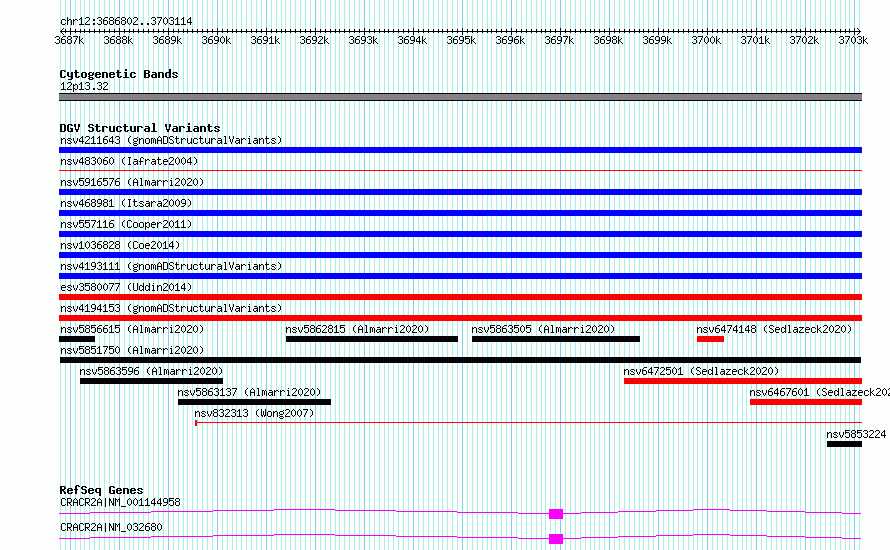Image resolution: width=890 pixels, height=550 pixels.
Task: Click the 3703k ruler mark
Action: (x=853, y=40)
